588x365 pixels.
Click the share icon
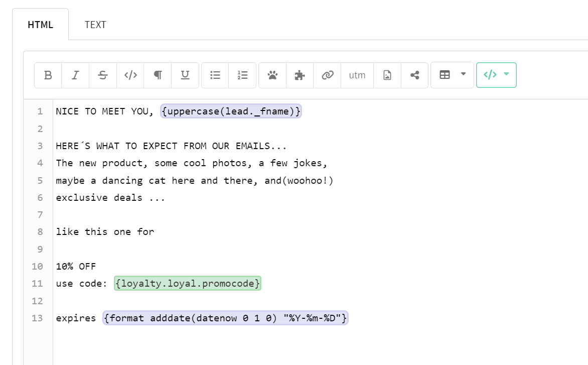414,75
